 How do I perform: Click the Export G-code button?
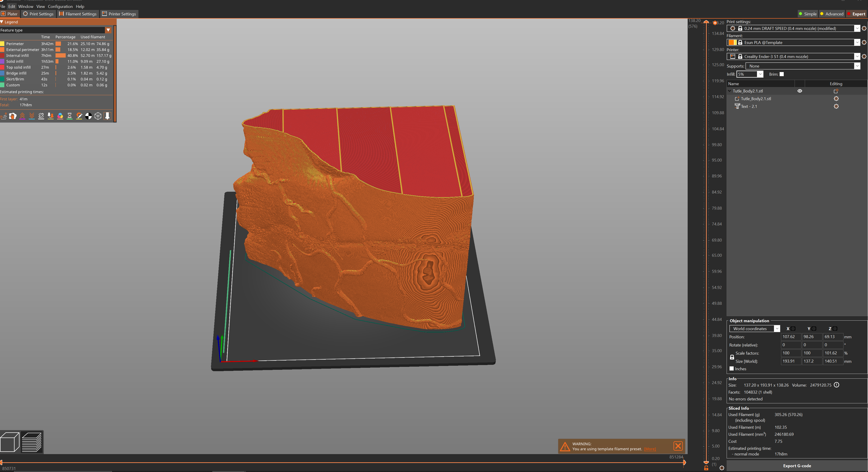click(797, 466)
